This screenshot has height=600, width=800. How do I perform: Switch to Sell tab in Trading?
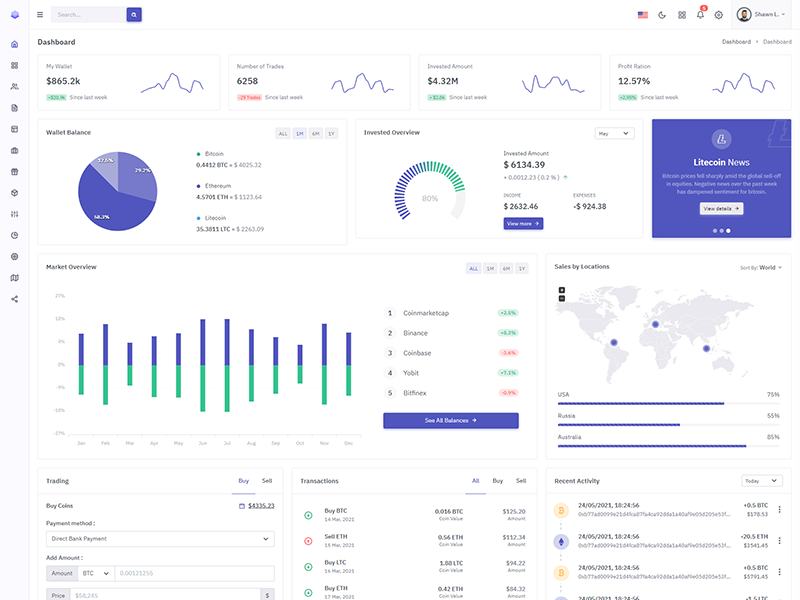267,481
